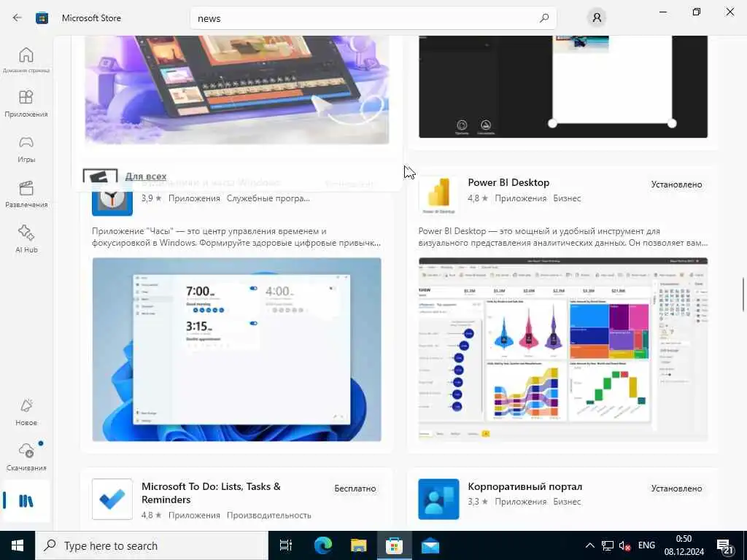The height and width of the screenshot is (560, 747).
Task: Click the Бизнес category under Power BI Desktop
Action: click(x=567, y=198)
